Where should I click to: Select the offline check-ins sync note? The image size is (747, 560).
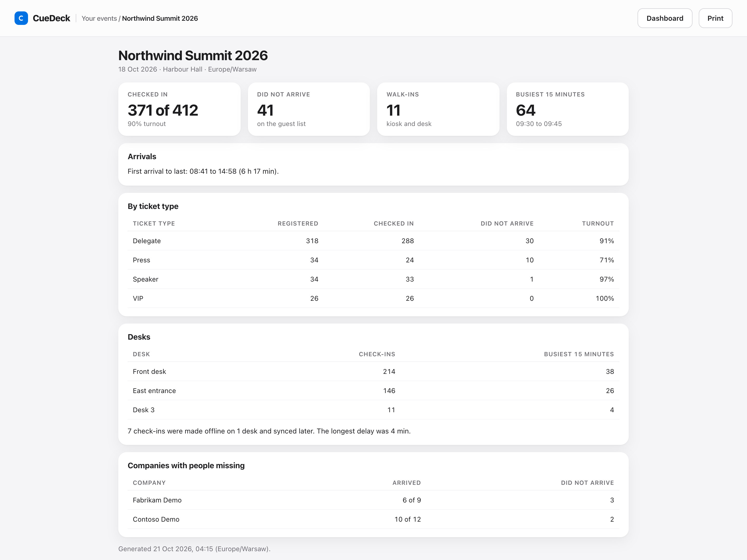tap(269, 431)
